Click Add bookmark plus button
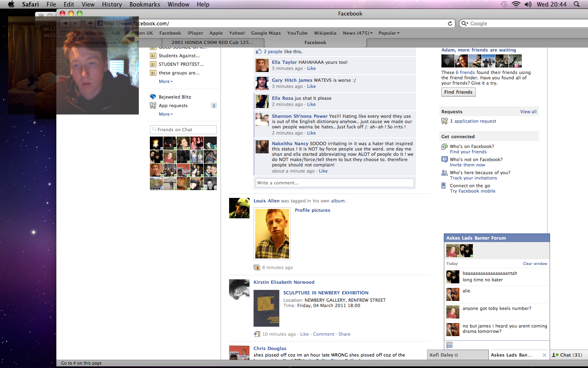 pyautogui.click(x=90, y=23)
